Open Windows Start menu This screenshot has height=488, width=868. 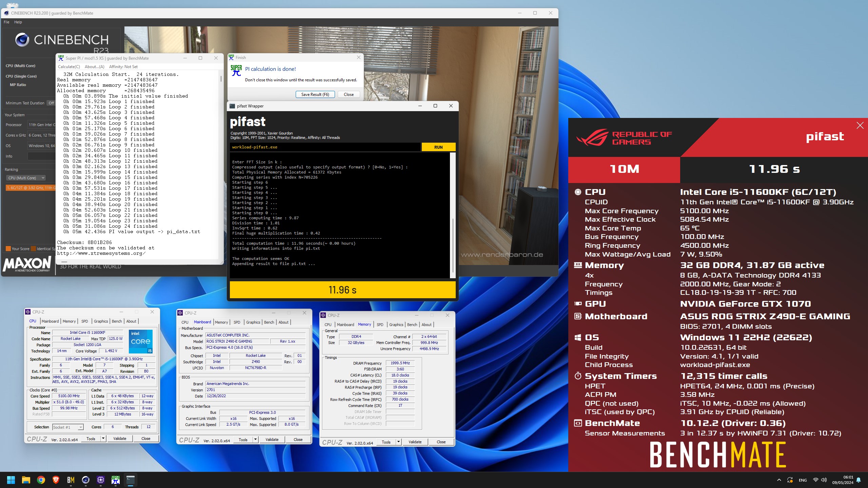11,480
